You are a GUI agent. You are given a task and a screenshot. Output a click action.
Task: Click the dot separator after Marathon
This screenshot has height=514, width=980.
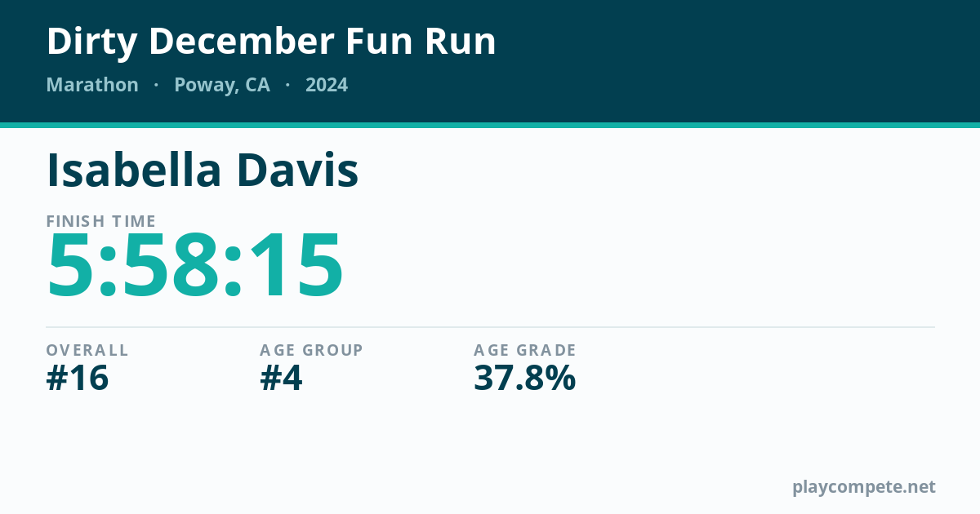[156, 85]
